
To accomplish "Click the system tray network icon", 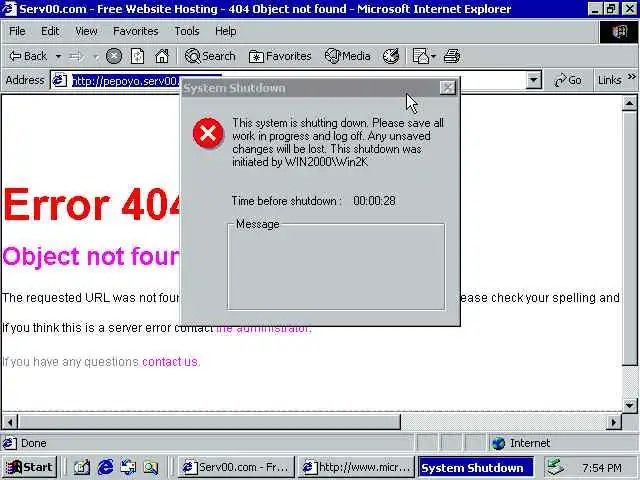I will [556, 467].
